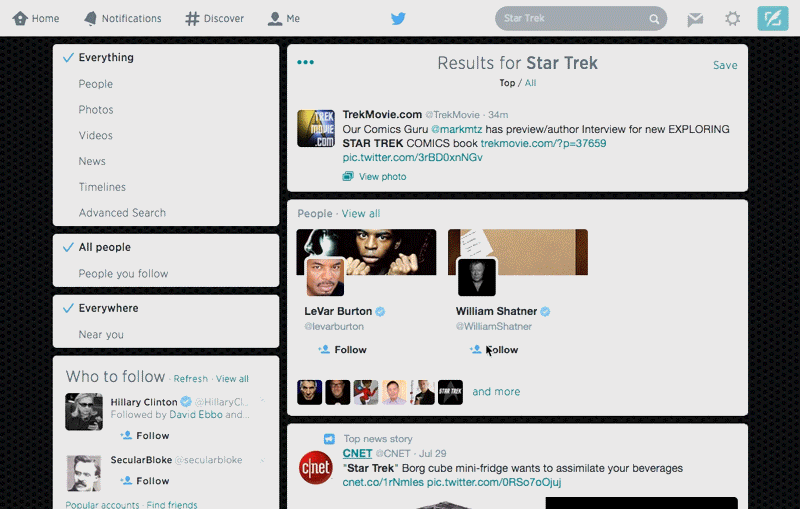Open Popular accounts link
800x509 pixels.
tap(102, 504)
